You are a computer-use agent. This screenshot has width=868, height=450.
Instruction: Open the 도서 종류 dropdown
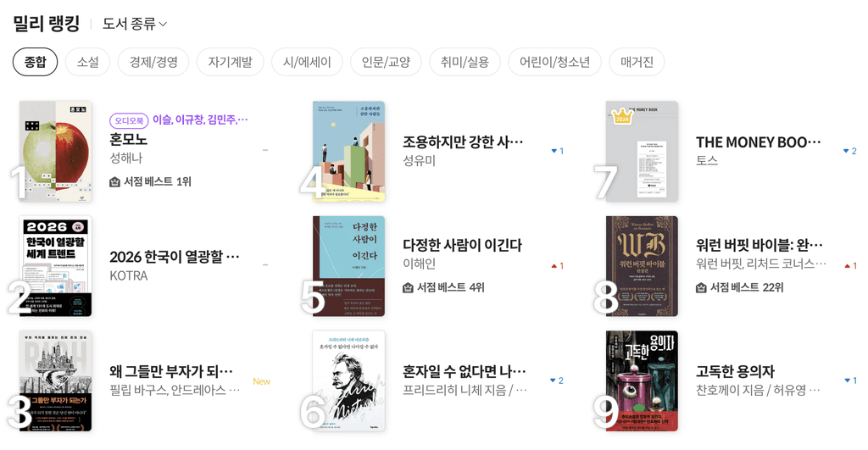click(x=135, y=24)
